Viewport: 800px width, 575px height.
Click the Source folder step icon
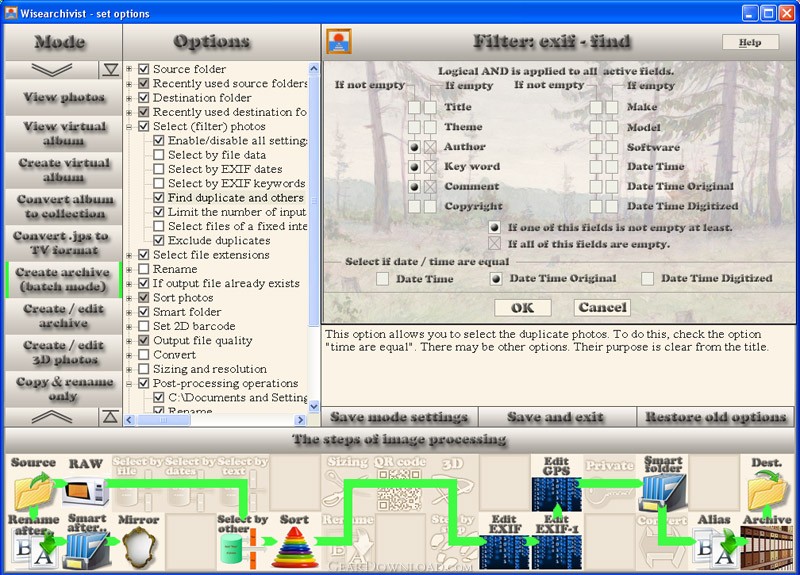point(34,490)
